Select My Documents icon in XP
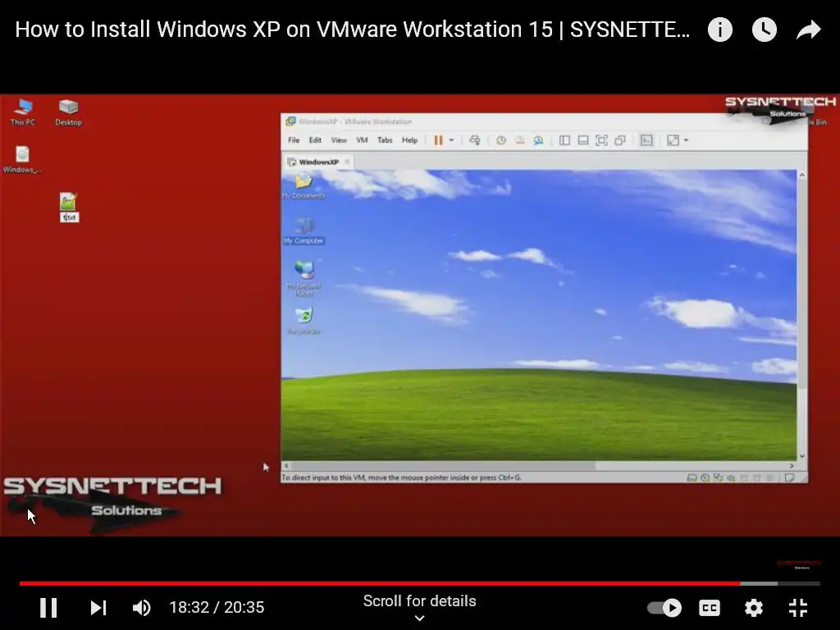 click(x=304, y=185)
